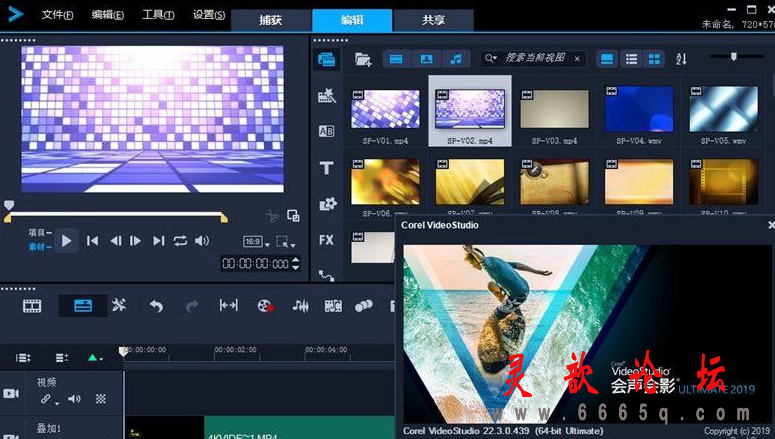Switch preview to 项目 mode

pyautogui.click(x=40, y=232)
